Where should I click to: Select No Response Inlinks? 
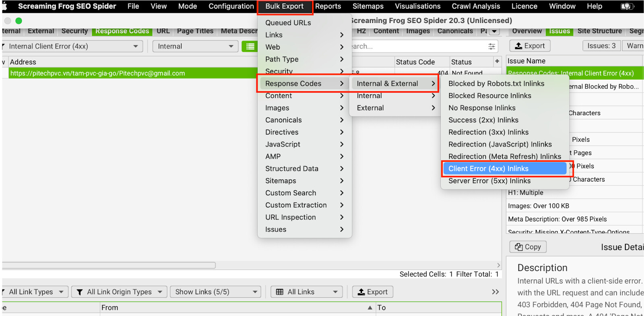point(505,108)
